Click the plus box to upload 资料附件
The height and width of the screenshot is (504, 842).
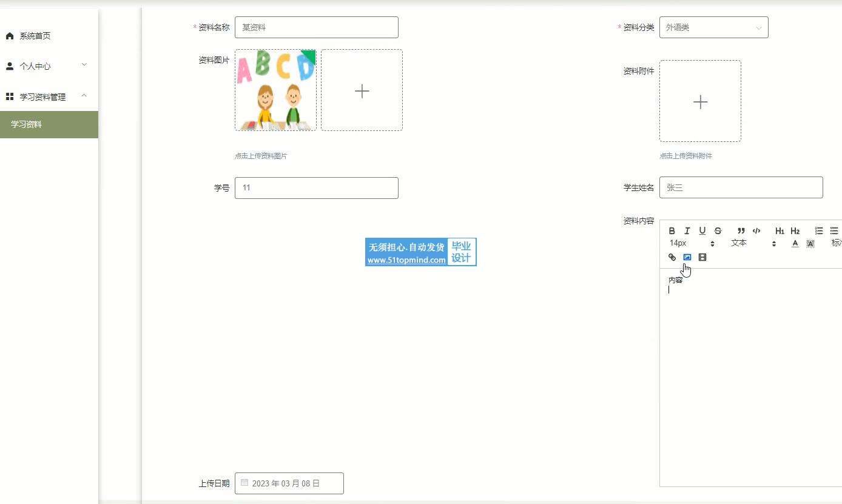700,101
